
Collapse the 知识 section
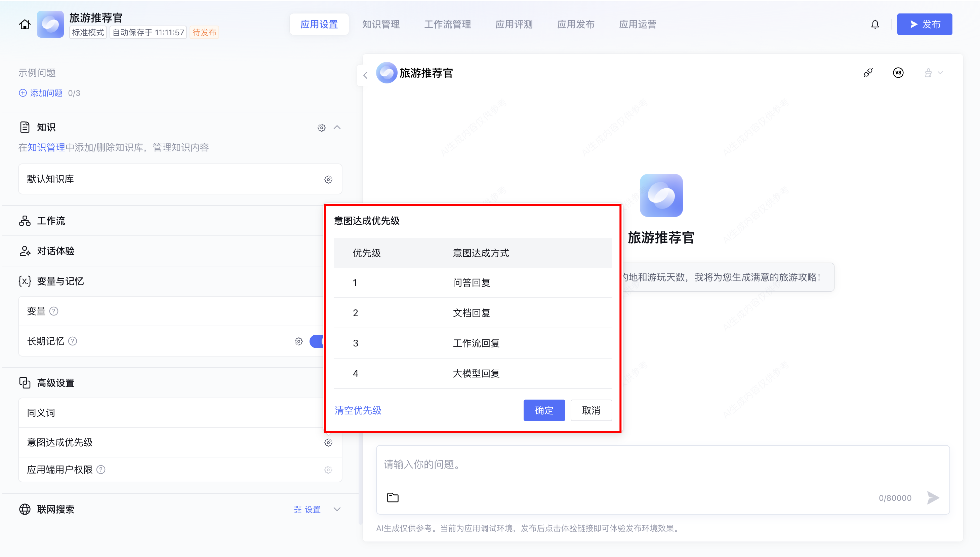(x=337, y=127)
